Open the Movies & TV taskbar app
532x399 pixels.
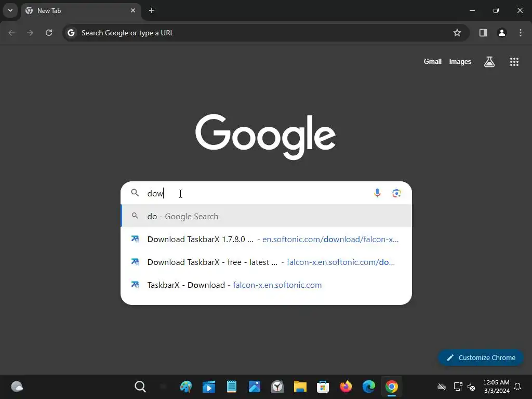point(209,387)
